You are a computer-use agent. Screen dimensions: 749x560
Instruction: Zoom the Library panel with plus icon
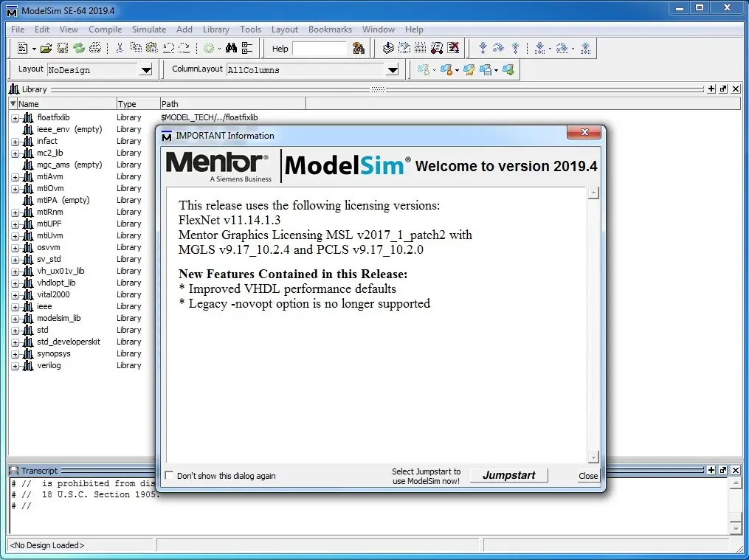coord(711,89)
